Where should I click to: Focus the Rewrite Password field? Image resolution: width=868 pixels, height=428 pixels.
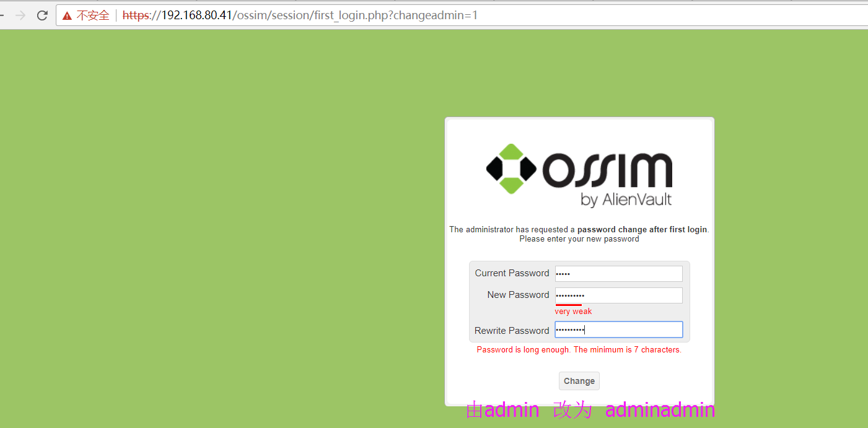618,330
